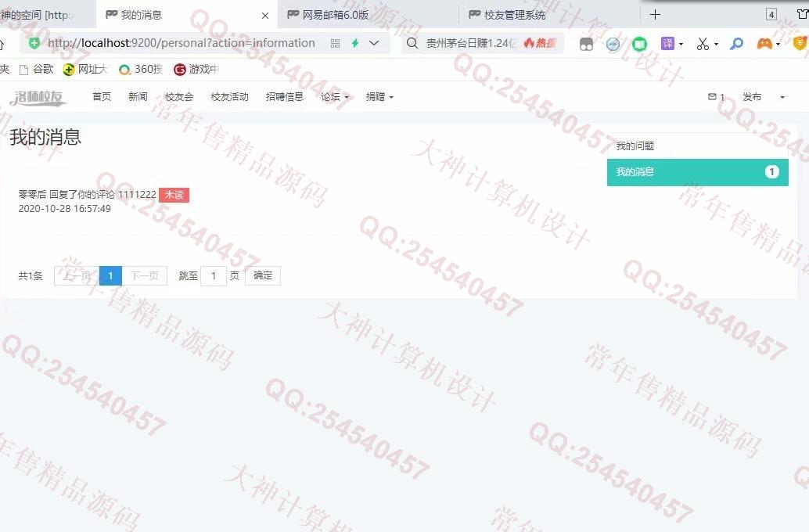Expand the address bar dropdown chevron
Screen dimensions: 809x532
pos(374,43)
